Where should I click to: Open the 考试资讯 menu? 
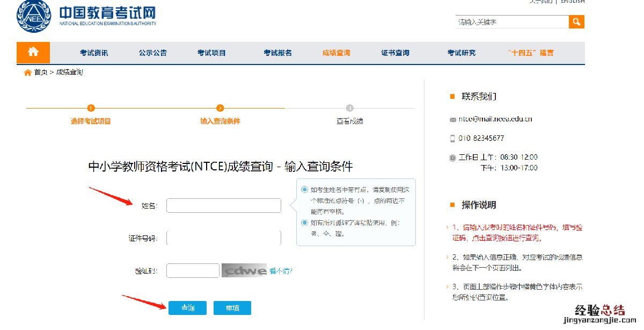click(x=94, y=53)
